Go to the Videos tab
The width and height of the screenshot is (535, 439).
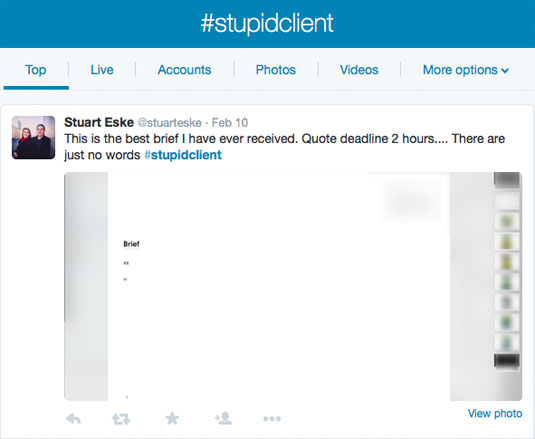coord(359,70)
